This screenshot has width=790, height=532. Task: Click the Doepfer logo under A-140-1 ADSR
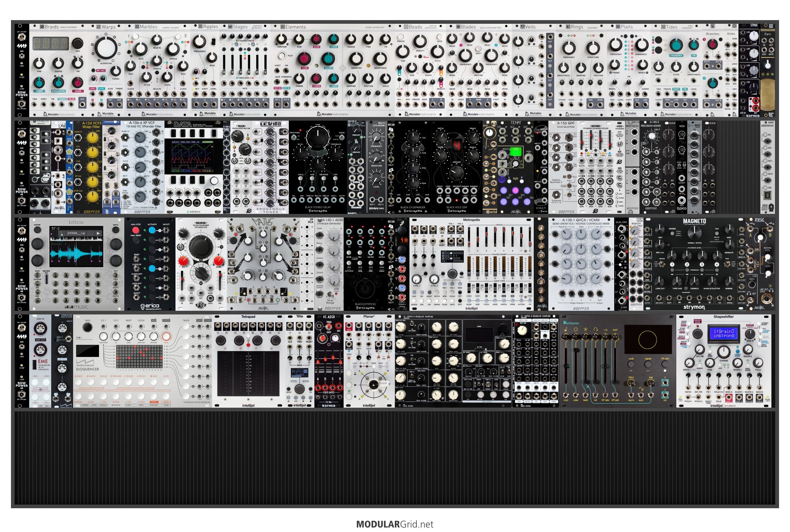332,308
